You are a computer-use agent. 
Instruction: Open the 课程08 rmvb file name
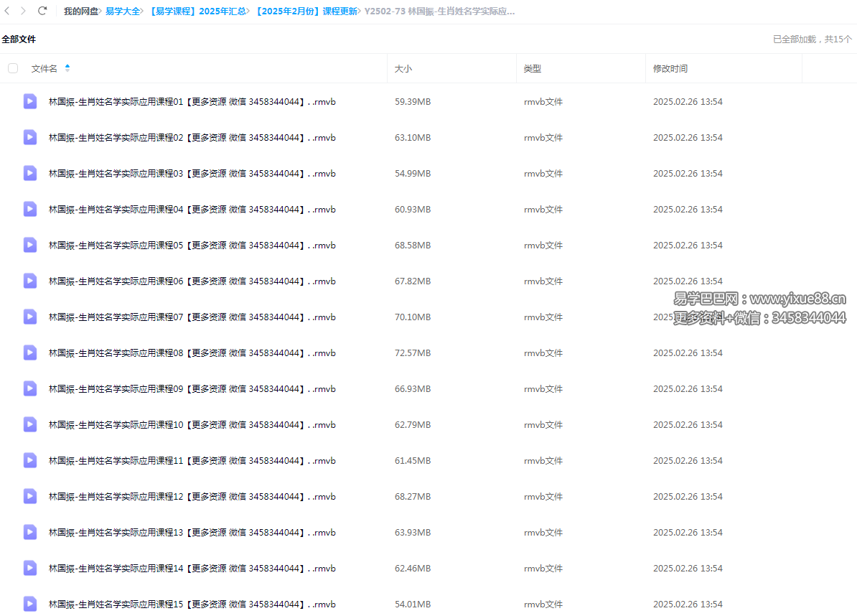[x=192, y=353]
